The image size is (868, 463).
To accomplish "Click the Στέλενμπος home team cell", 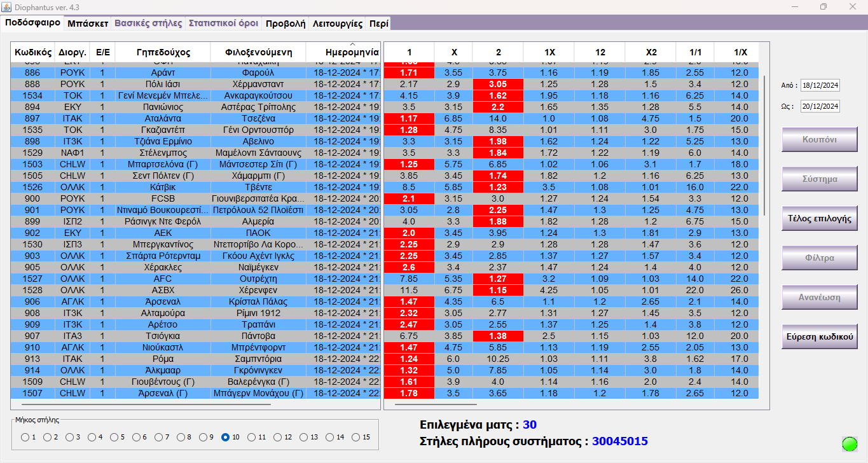I will (x=163, y=153).
